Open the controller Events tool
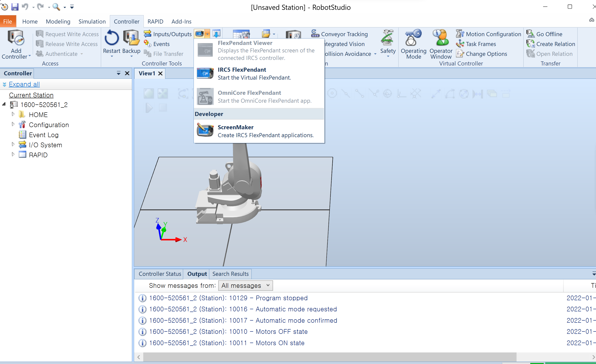Viewport: 596px width, 364px height. (x=157, y=44)
